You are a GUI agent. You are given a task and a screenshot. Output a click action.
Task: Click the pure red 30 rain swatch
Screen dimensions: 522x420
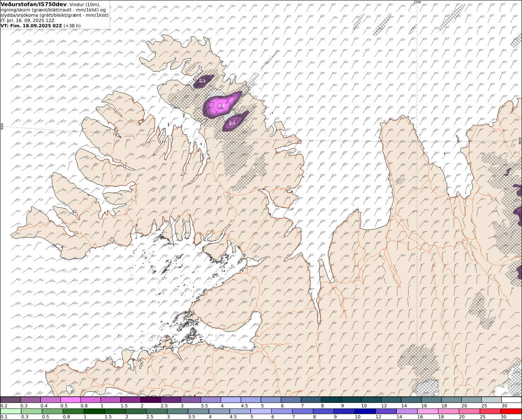pyautogui.click(x=511, y=411)
